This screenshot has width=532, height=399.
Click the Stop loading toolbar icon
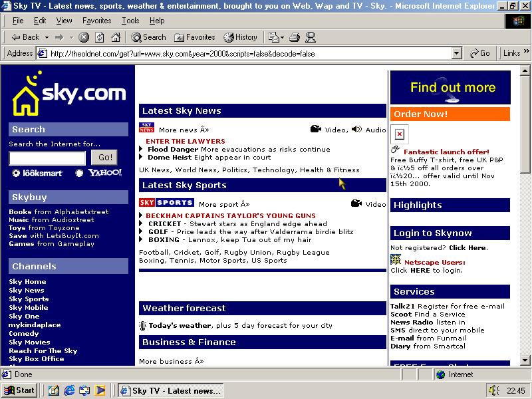point(84,37)
